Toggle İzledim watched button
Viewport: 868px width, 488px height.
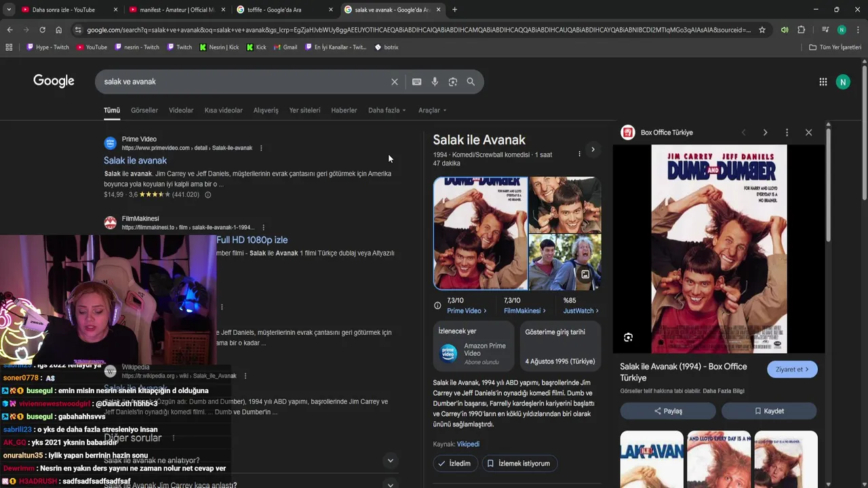(x=455, y=464)
